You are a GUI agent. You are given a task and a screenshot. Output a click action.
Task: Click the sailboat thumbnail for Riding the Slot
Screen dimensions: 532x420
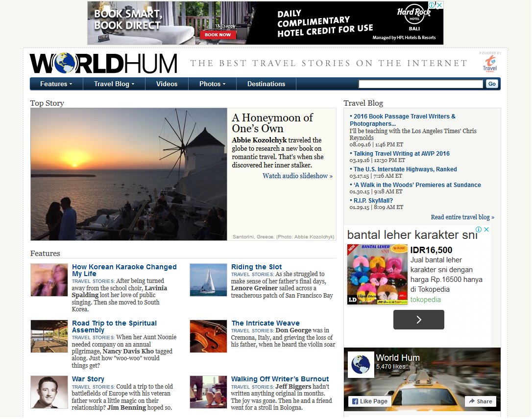tap(208, 280)
